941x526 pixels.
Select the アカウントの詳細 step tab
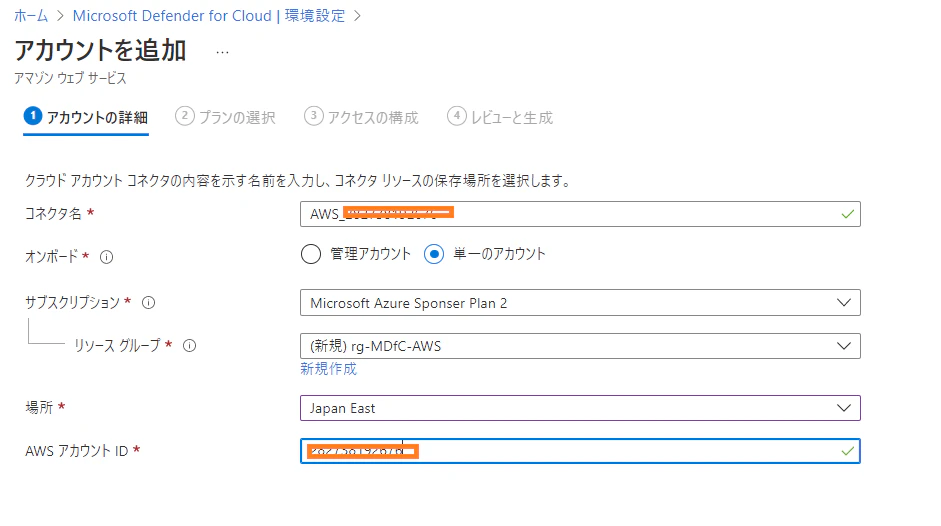coord(86,117)
